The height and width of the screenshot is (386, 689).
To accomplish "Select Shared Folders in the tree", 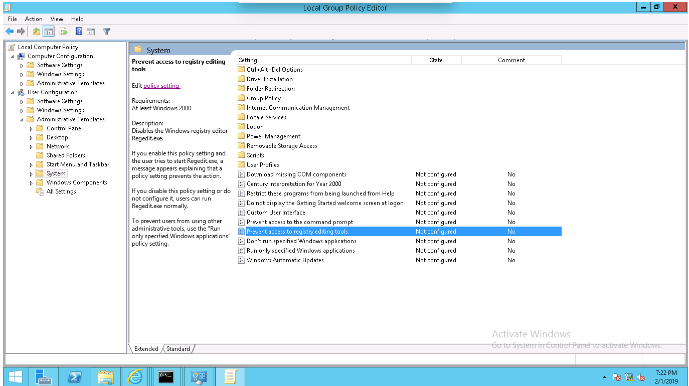I will coord(66,155).
